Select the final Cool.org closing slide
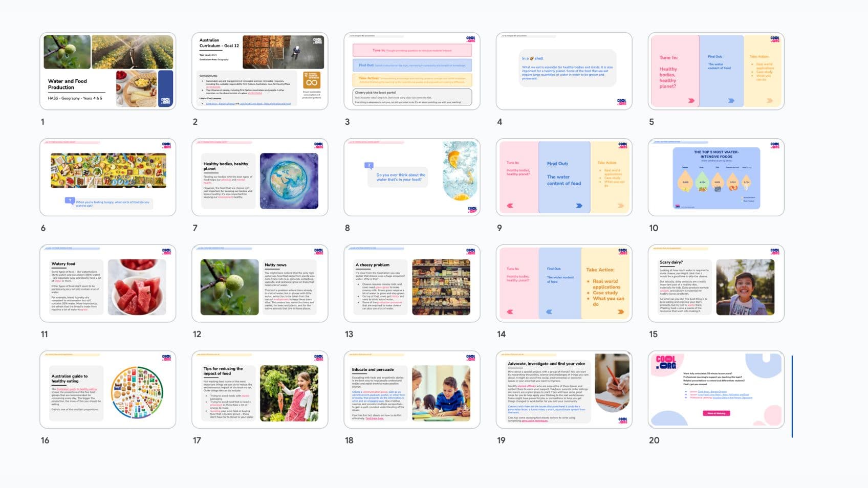 tap(715, 389)
